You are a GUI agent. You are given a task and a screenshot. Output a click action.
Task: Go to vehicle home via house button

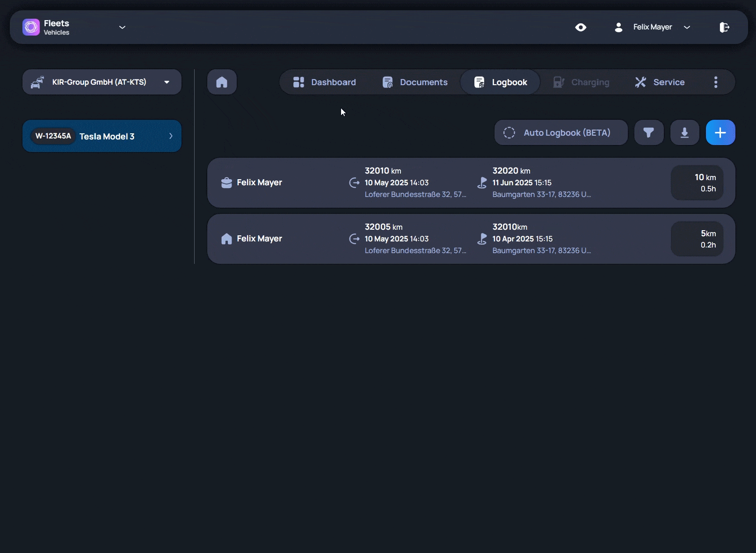click(x=222, y=82)
